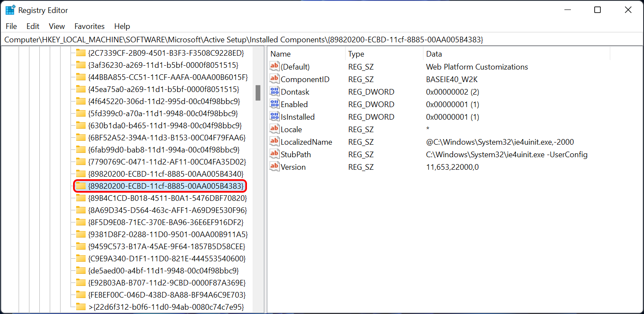Open the Favorites menu
The height and width of the screenshot is (314, 644).
click(90, 26)
